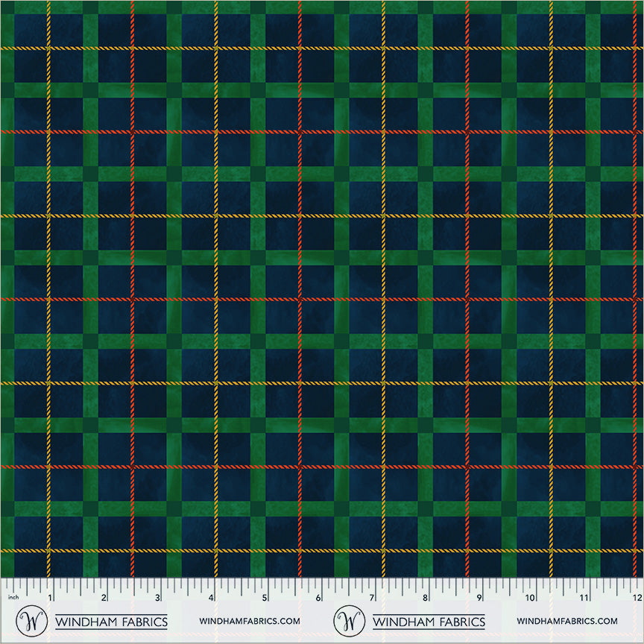
Task: Click the W logo beside the inch label
Action: 31,620
